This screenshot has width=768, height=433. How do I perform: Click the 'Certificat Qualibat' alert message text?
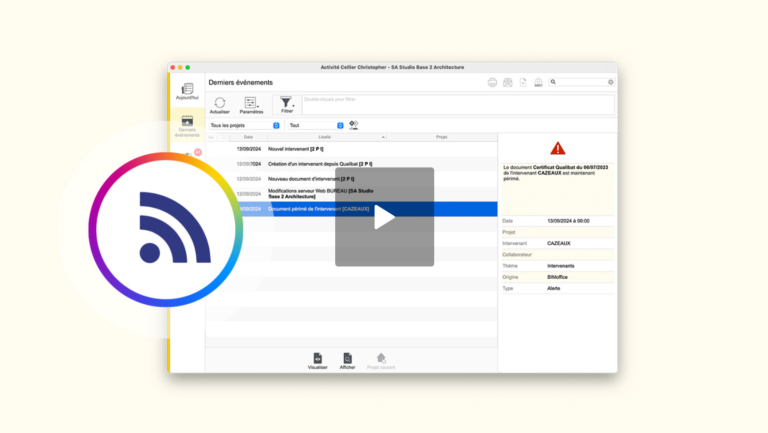click(556, 173)
